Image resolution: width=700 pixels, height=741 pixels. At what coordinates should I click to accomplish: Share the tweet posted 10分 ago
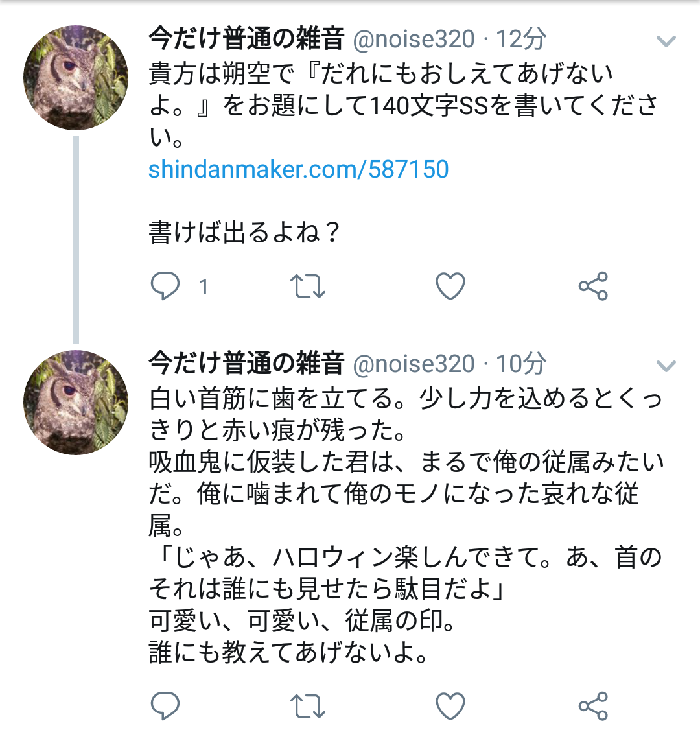593,706
